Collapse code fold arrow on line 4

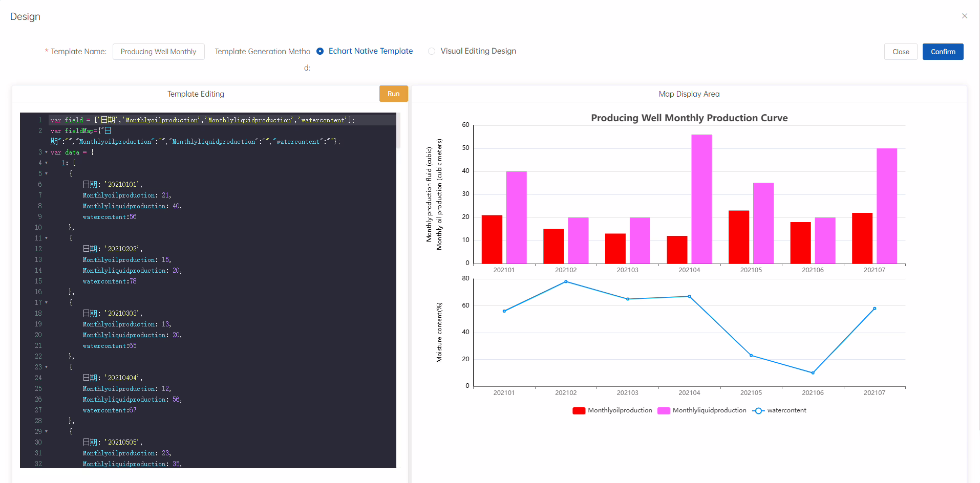(x=47, y=163)
